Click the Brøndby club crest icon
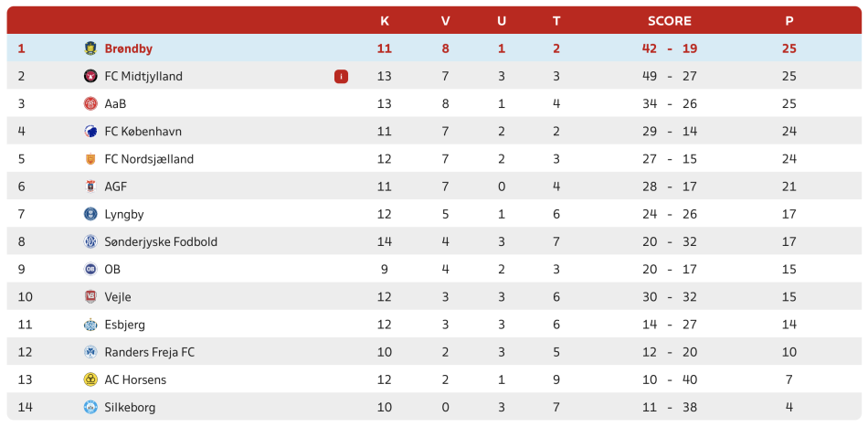This screenshot has height=427, width=868. [x=90, y=48]
